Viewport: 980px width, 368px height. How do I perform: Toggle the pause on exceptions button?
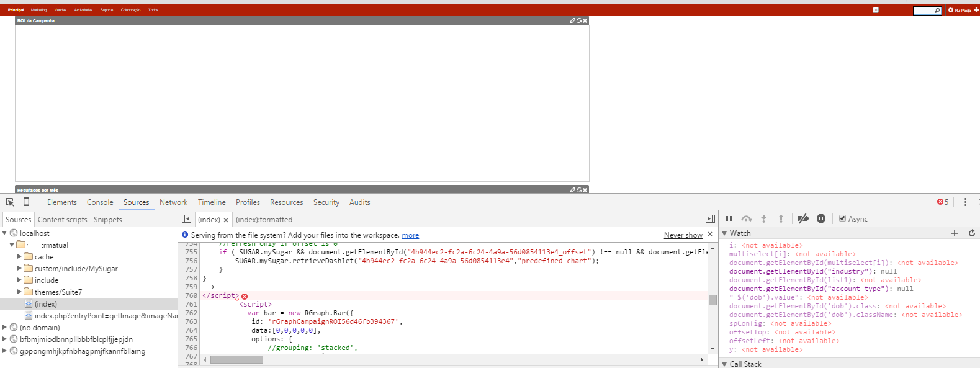click(x=821, y=218)
